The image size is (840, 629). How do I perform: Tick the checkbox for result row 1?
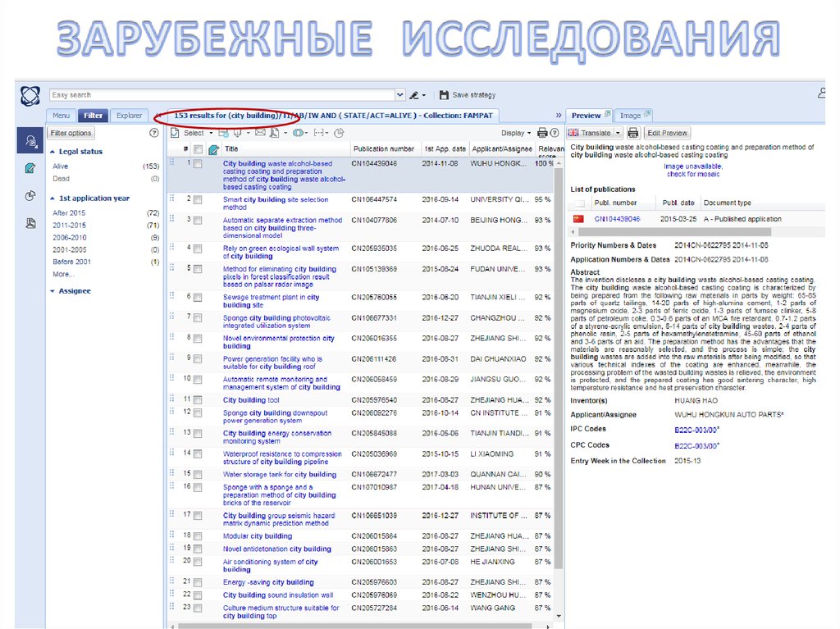coord(198,164)
